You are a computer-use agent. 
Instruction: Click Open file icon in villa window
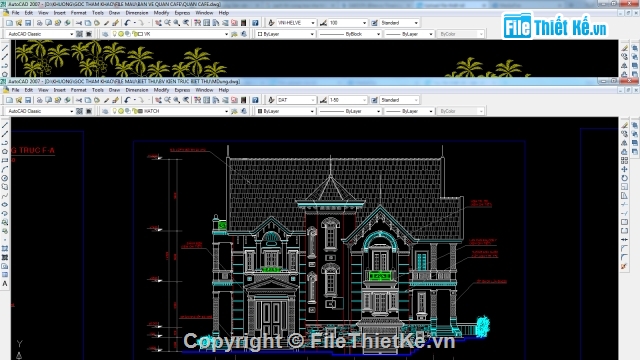click(19, 100)
